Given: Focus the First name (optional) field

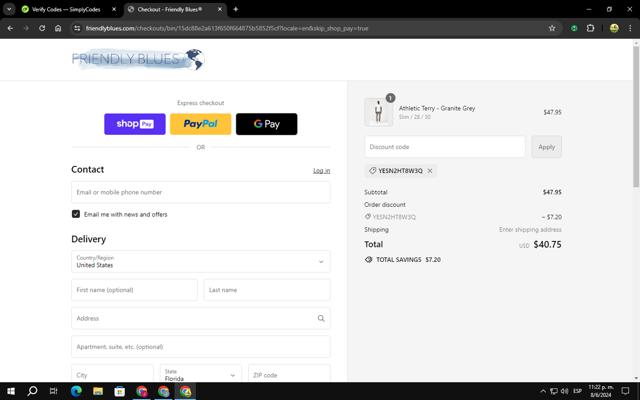Looking at the screenshot, I should (134, 290).
